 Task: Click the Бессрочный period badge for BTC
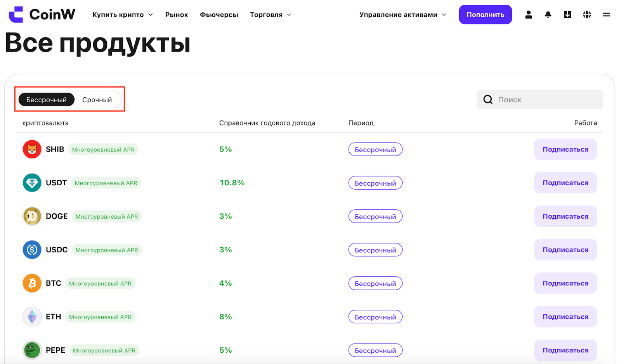(x=375, y=283)
